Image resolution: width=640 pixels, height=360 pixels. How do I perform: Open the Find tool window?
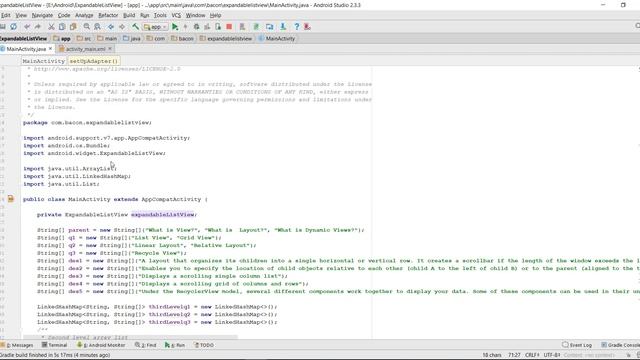point(146,345)
